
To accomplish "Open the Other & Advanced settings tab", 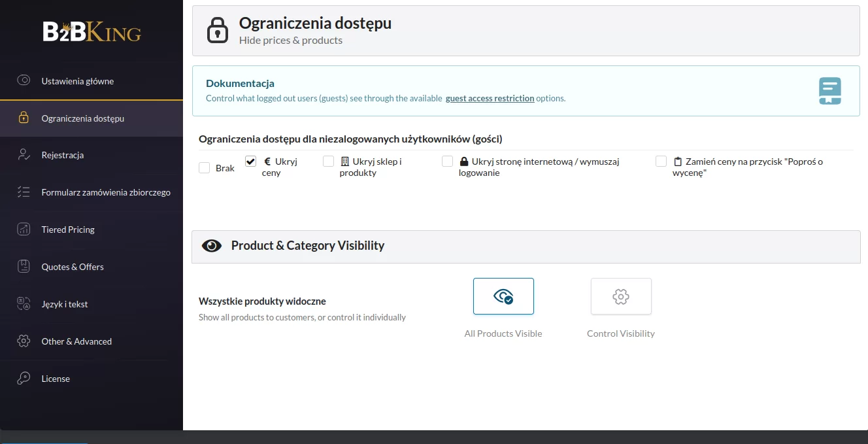I will pyautogui.click(x=76, y=341).
